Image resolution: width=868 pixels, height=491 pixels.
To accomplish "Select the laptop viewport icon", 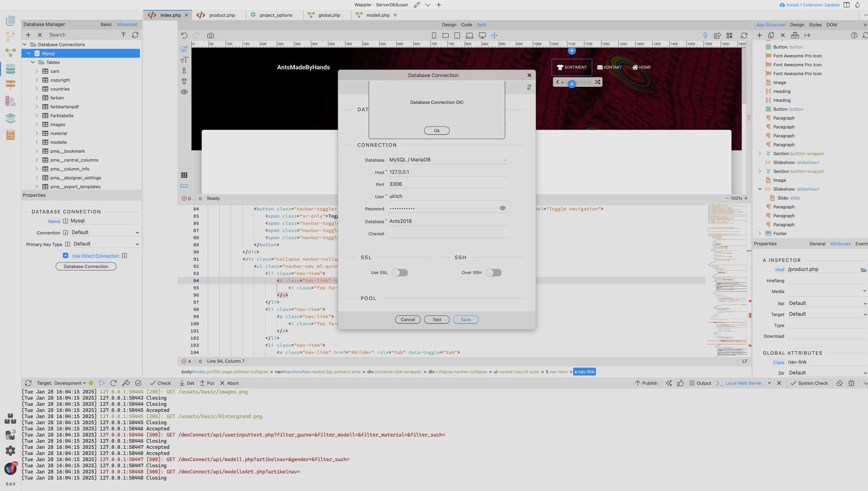I will pyautogui.click(x=470, y=35).
